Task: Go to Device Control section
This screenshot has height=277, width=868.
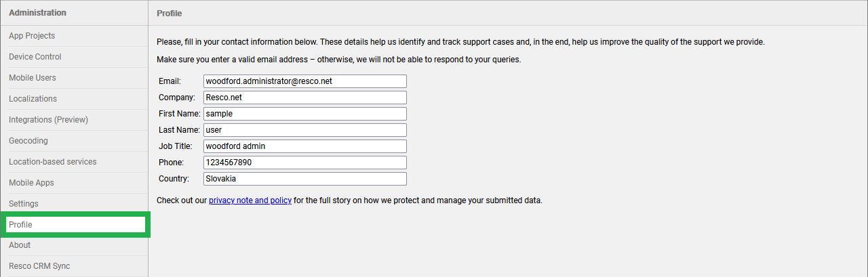Action: click(35, 57)
